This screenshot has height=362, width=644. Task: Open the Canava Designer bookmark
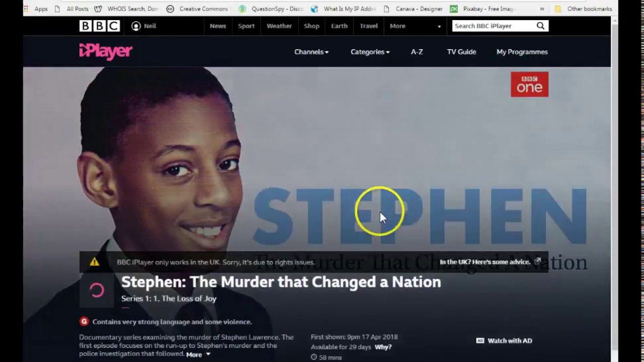pyautogui.click(x=413, y=9)
